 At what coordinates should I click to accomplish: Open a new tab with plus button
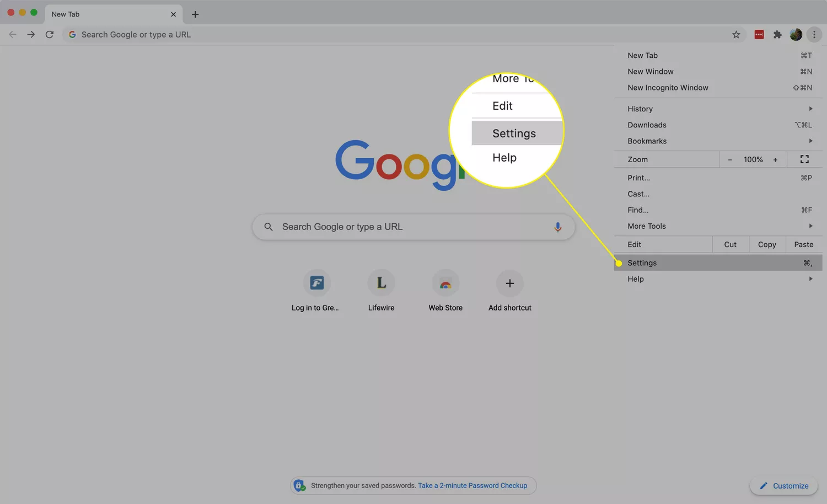coord(195,14)
